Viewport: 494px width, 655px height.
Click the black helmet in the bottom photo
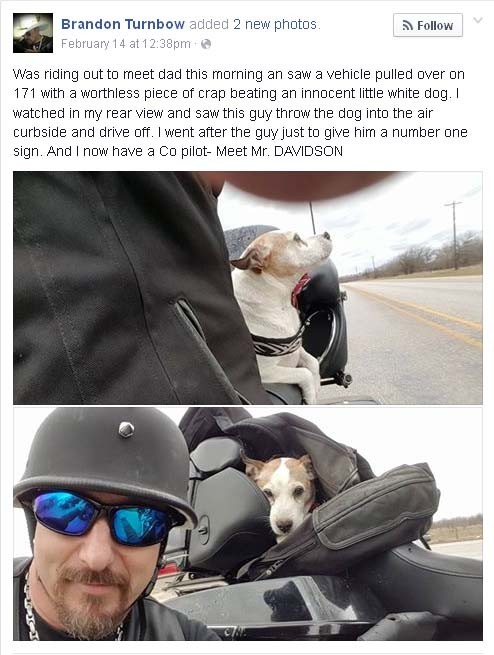[104, 455]
